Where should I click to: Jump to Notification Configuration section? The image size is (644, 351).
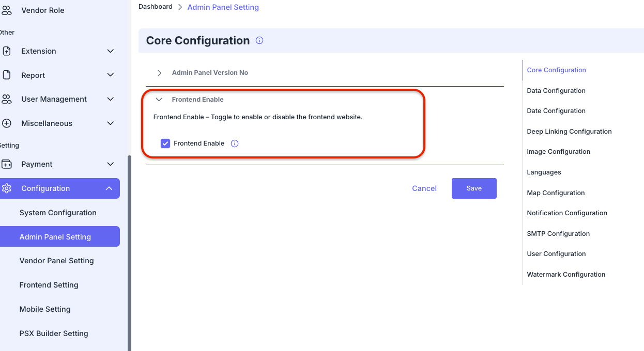567,213
